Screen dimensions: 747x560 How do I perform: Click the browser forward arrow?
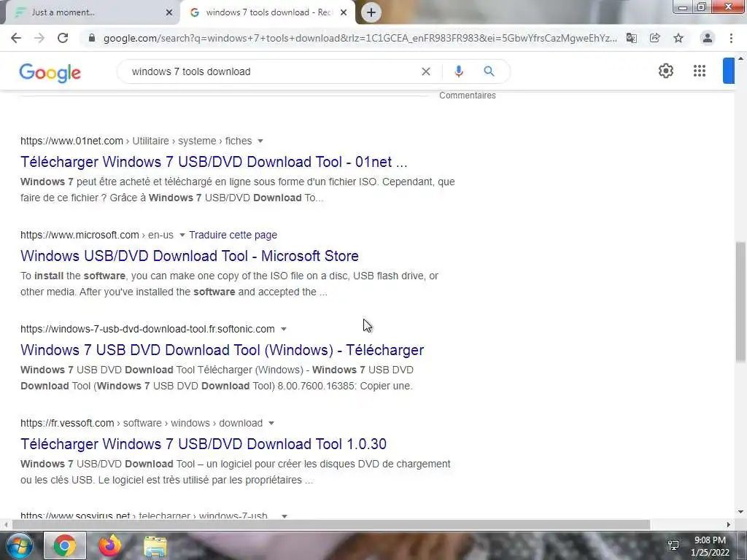[x=39, y=38]
